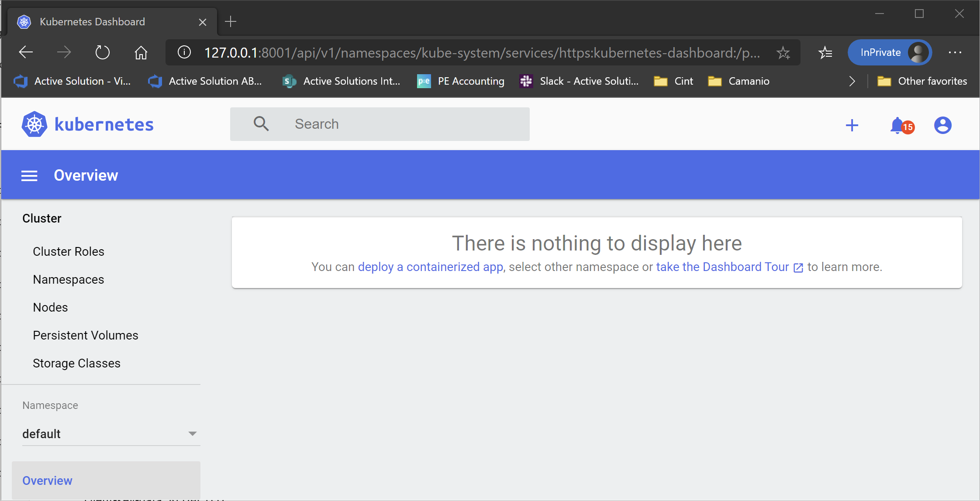Open a new browser tab
Viewport: 980px width, 501px height.
pyautogui.click(x=231, y=21)
